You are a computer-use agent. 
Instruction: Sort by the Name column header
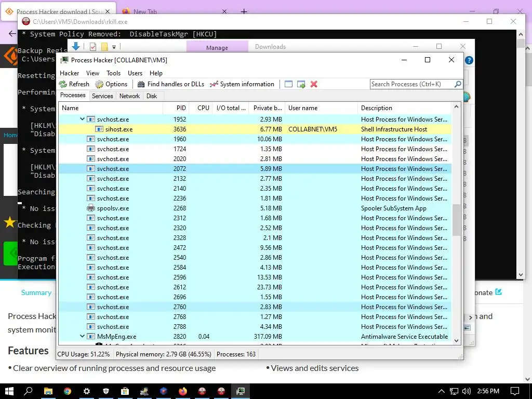tap(111, 108)
